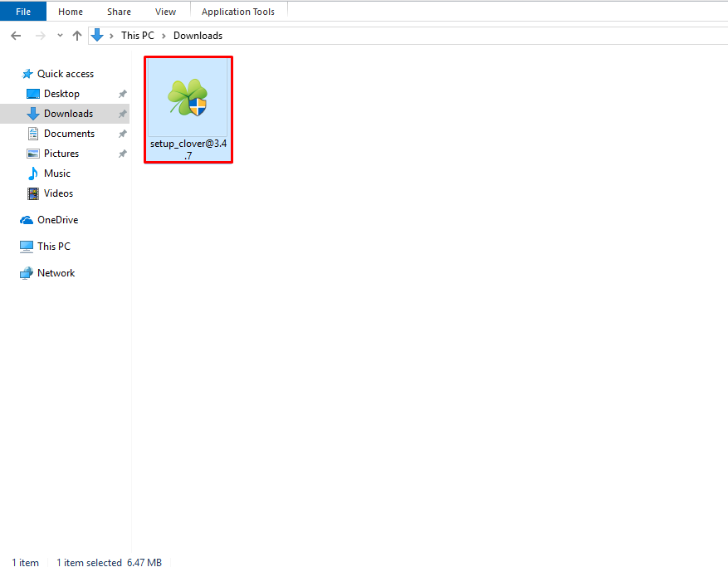The height and width of the screenshot is (572, 728).
Task: Open Videos in the navigation pane
Action: (x=58, y=193)
